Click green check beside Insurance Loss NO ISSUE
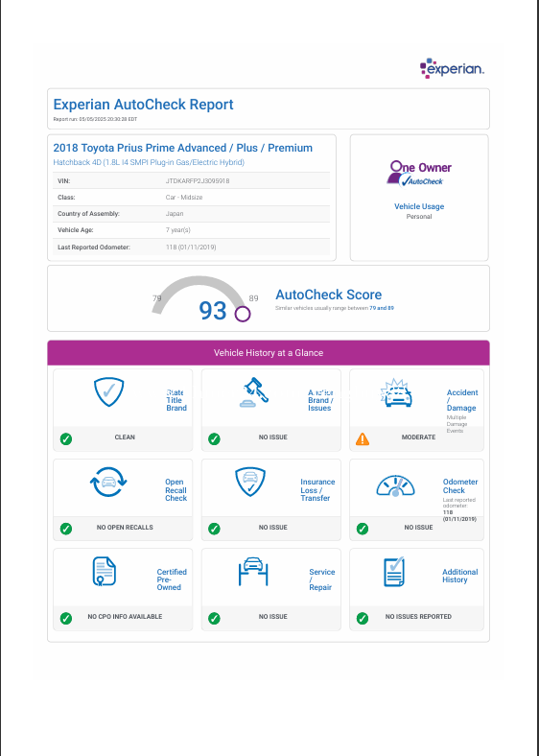This screenshot has width=539, height=756. 214,529
